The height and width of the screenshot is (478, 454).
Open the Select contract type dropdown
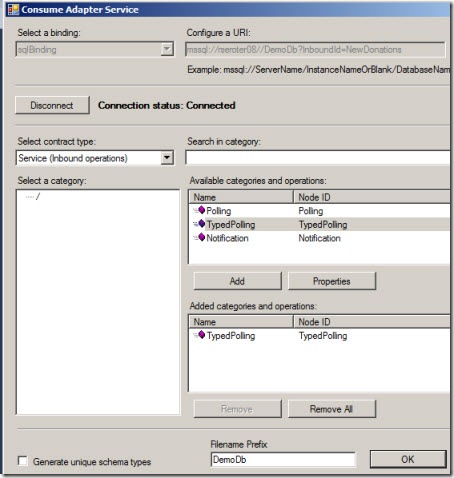(167, 158)
